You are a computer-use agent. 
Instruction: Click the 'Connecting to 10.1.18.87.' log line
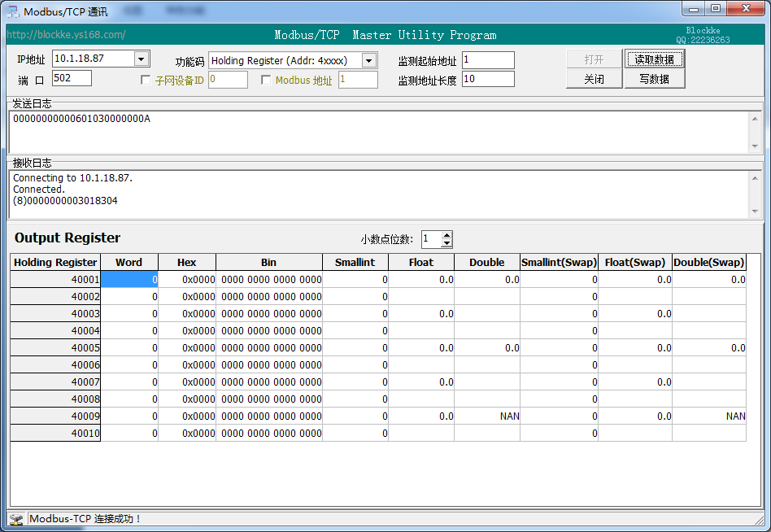[72, 178]
